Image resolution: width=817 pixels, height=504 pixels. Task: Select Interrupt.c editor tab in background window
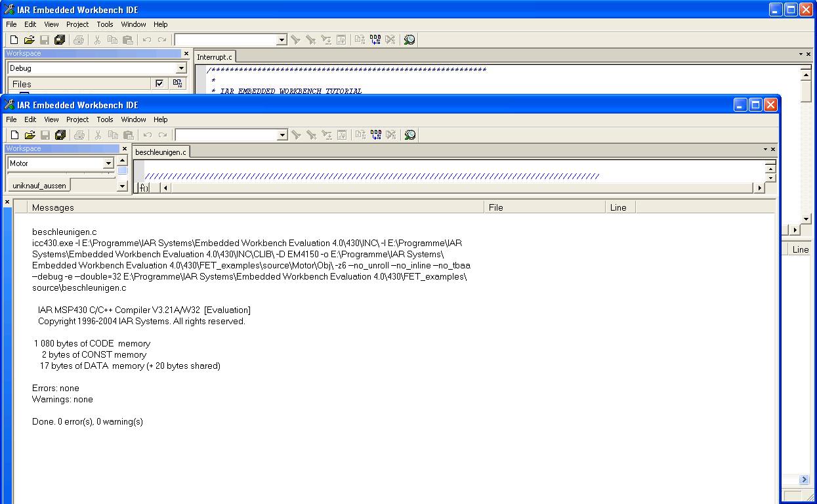click(x=215, y=57)
